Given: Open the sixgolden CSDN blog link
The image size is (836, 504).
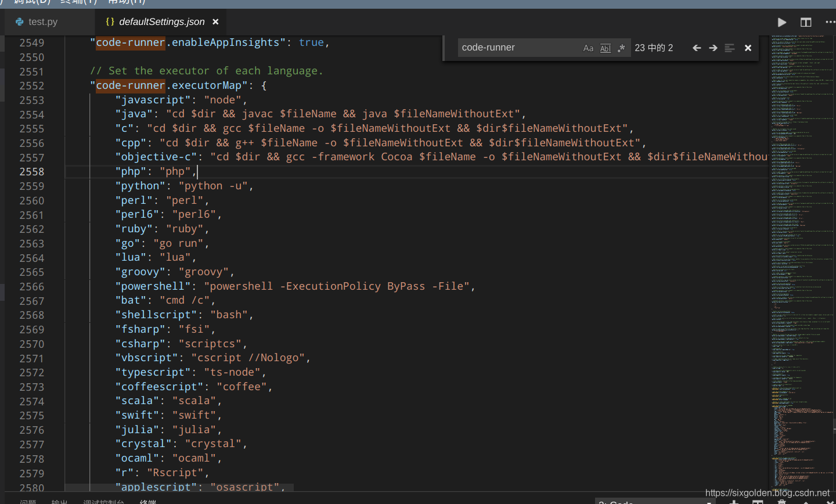Looking at the screenshot, I should [x=767, y=492].
